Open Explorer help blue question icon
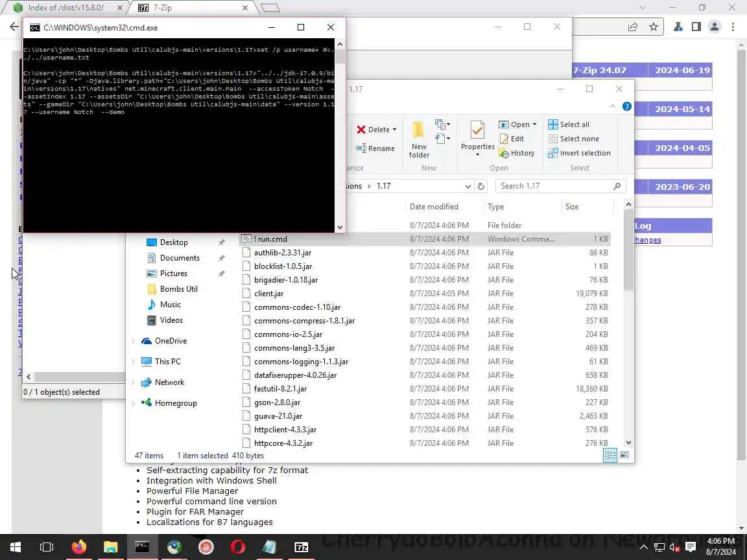Image resolution: width=747 pixels, height=560 pixels. [x=627, y=107]
